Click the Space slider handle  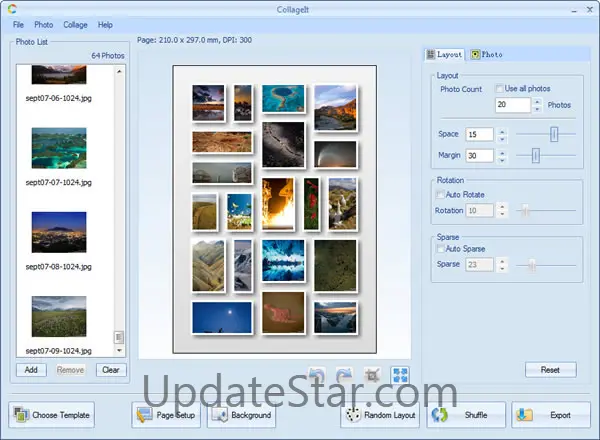point(554,134)
